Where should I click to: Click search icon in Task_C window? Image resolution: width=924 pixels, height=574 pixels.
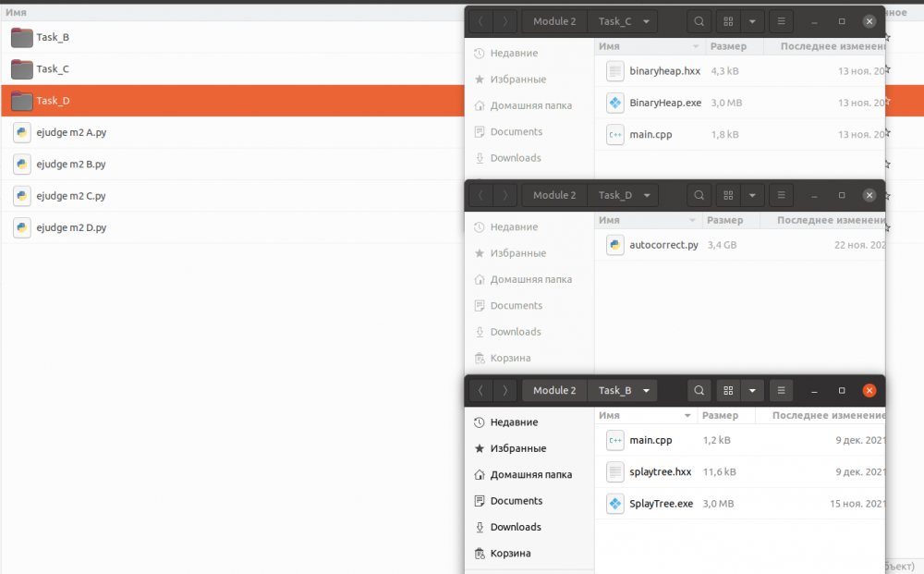pos(699,21)
